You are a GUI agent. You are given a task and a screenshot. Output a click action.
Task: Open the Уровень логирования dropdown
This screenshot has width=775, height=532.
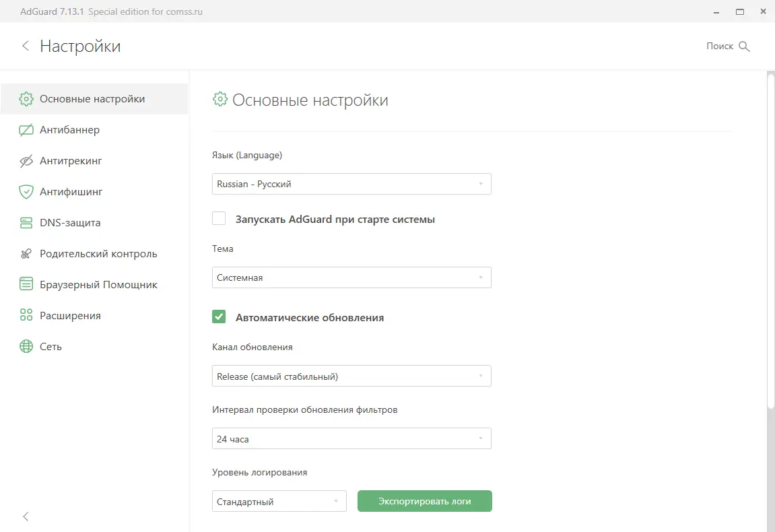tap(279, 501)
